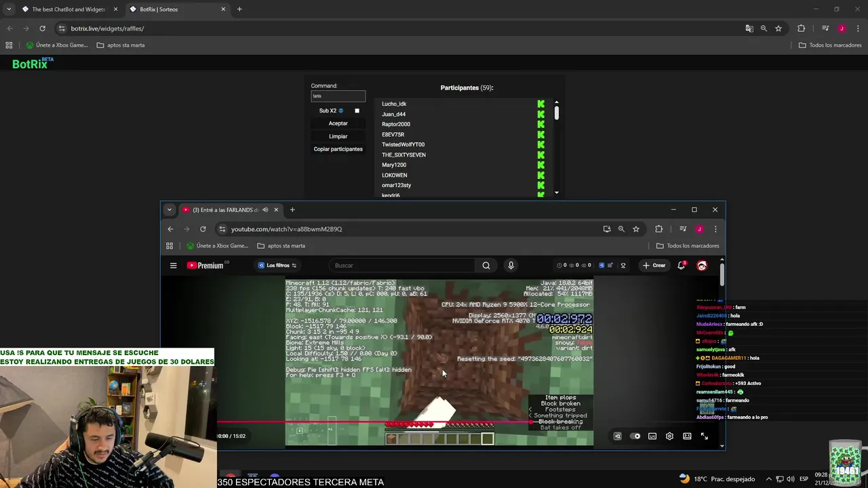Viewport: 868px width, 488px height.
Task: Seek on the video red progress bar
Action: 374,422
